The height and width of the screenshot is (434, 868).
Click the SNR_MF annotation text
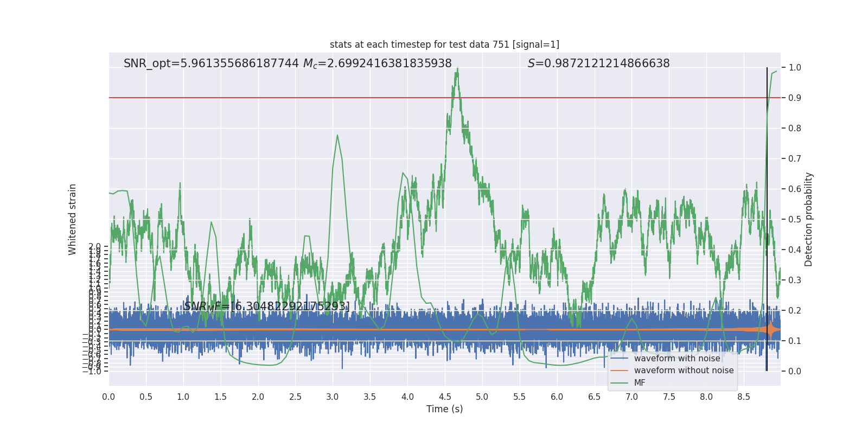point(266,307)
